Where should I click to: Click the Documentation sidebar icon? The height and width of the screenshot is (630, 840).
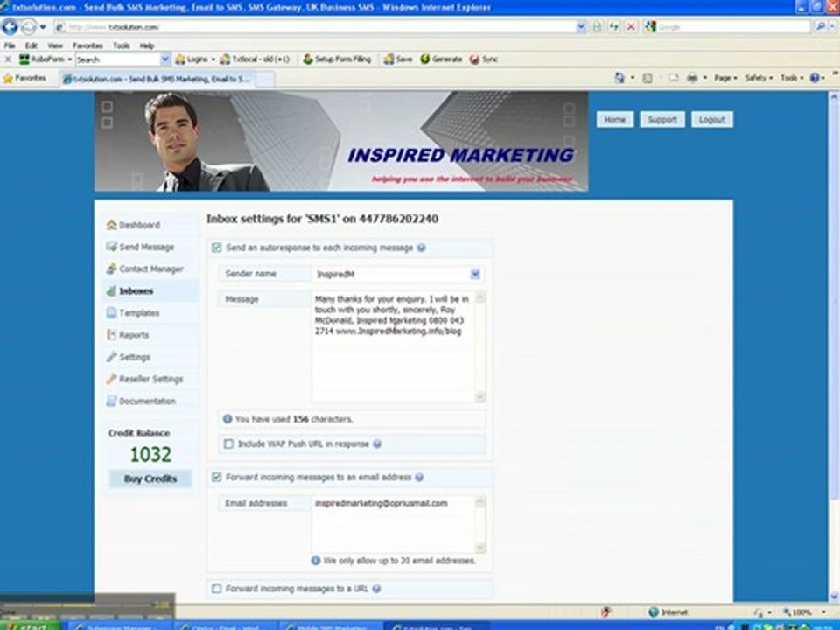[x=111, y=401]
